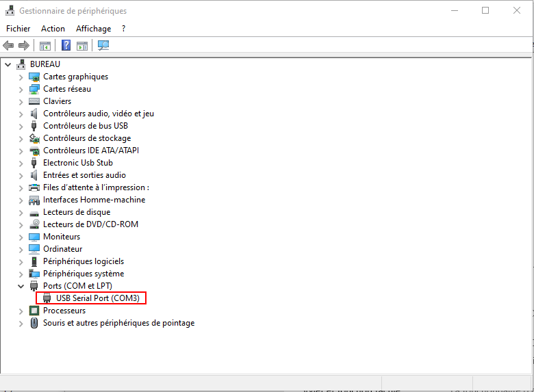Click the Entrées et sorties audio speaker icon
Image resolution: width=534 pixels, height=392 pixels.
tap(34, 175)
